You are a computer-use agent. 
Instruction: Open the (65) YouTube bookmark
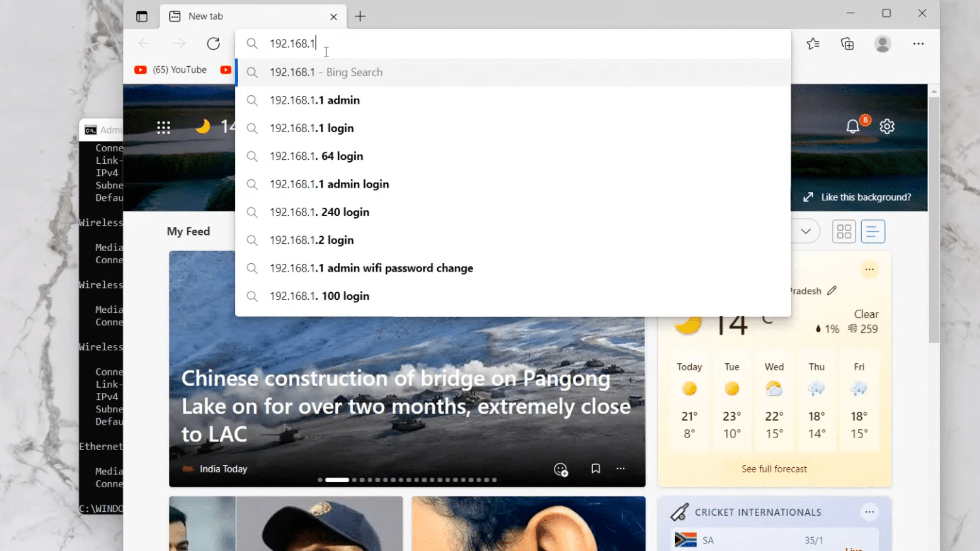point(170,70)
